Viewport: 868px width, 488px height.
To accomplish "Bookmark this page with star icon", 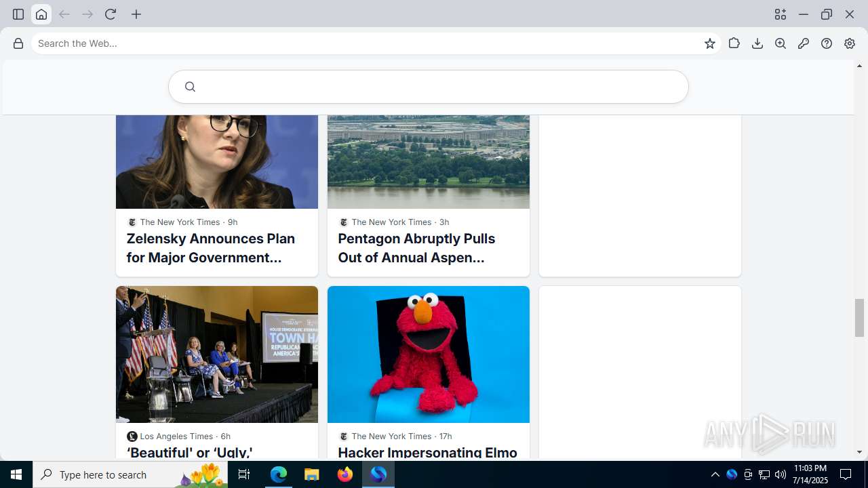I will pos(710,43).
